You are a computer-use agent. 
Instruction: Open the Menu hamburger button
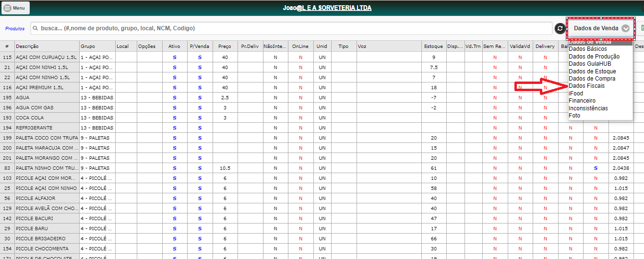coord(16,8)
